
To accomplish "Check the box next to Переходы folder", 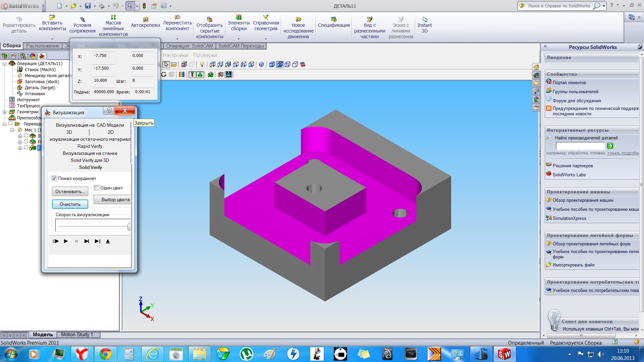I will [x=11, y=124].
